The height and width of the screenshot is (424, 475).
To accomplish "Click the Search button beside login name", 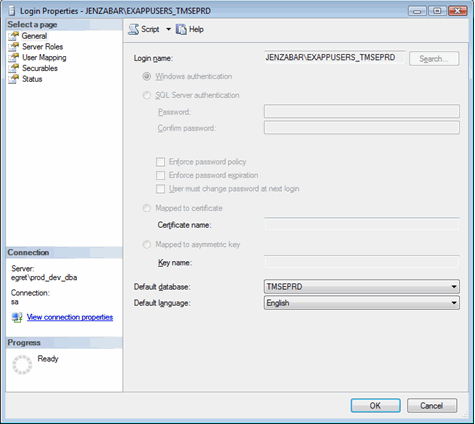I will 434,59.
